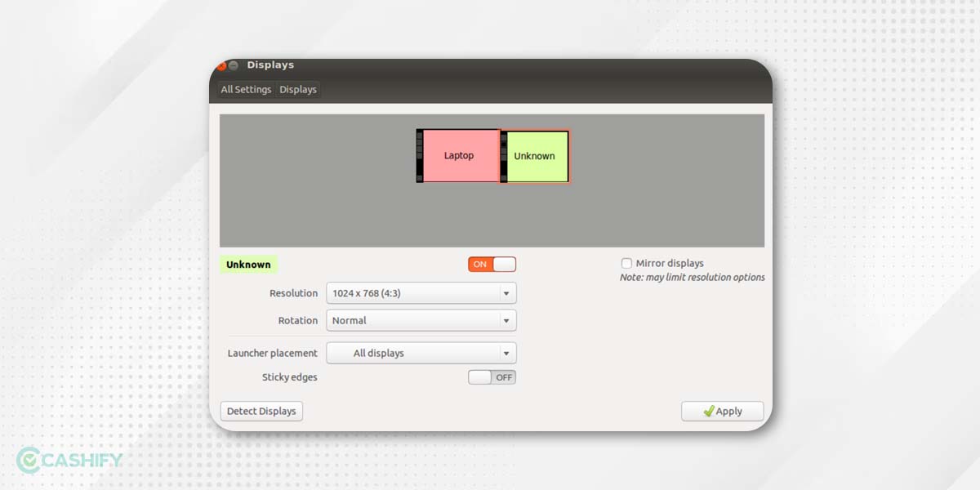Click the Detect Displays button
Screen dimensions: 980x490
261,411
